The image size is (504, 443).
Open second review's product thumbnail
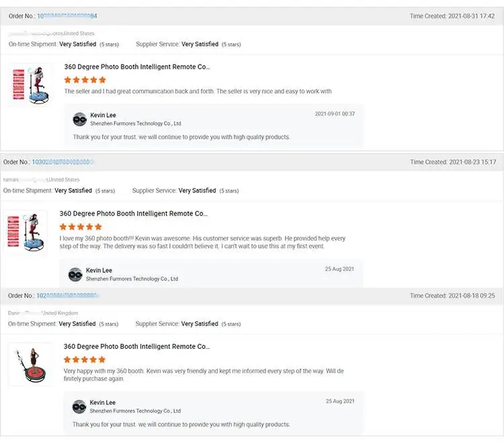coord(26,233)
